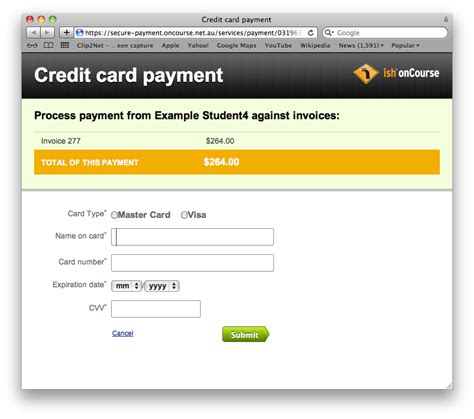Screen dimensions: 474x419
Task: Go back with the browser back arrow
Action: (33, 33)
